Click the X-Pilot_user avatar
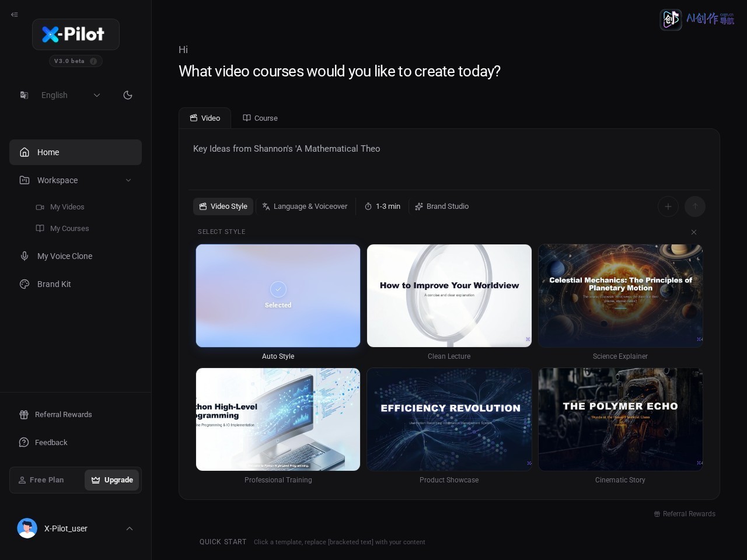Screen dimensions: 747x560 [27, 528]
